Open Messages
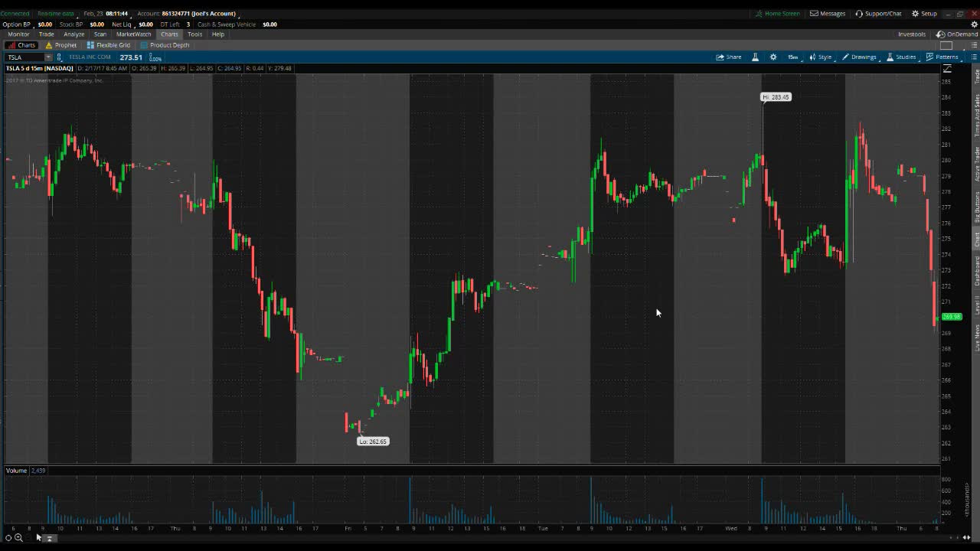980x551 pixels. (828, 13)
